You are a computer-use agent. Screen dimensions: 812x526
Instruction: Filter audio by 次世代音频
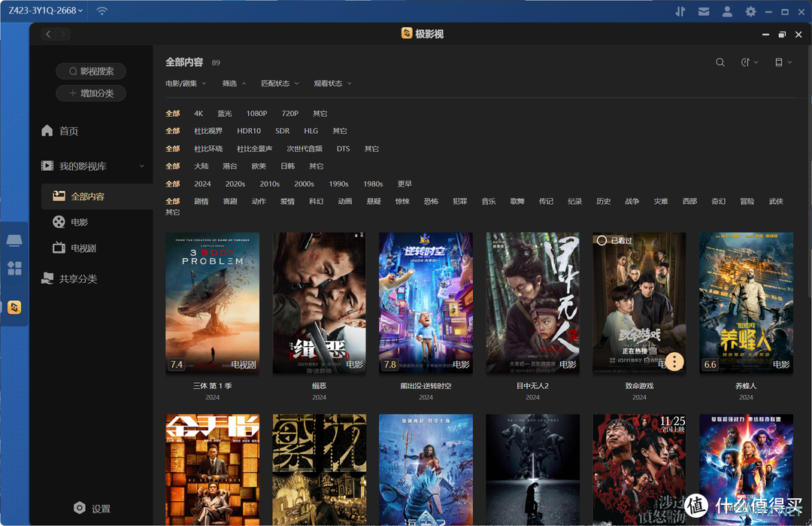coord(304,149)
